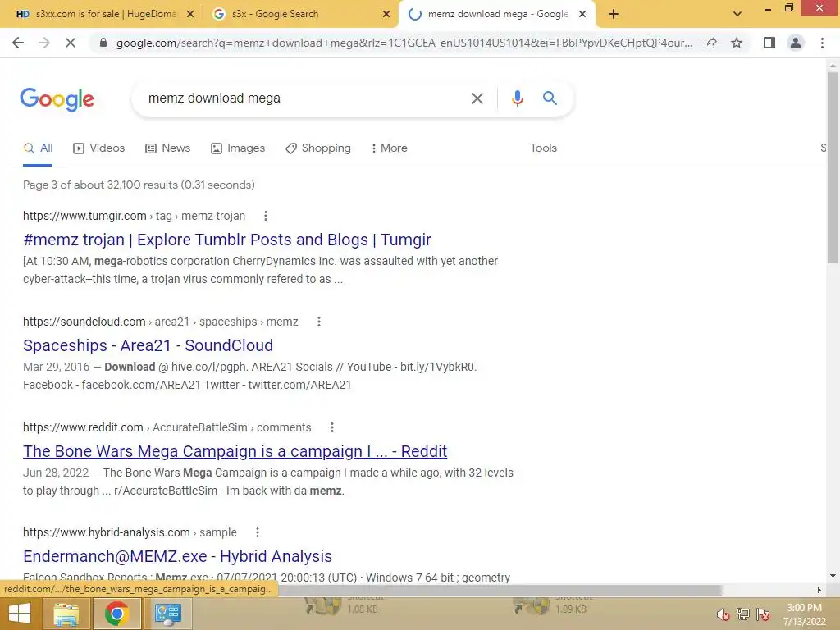Click the scrollbar up arrow
Viewport: 840px width, 630px height.
833,66
